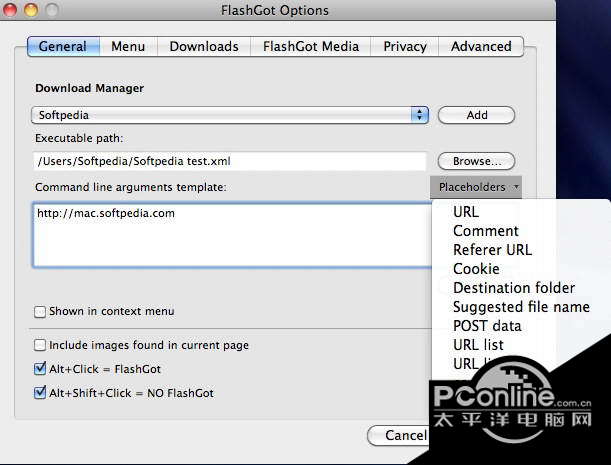The height and width of the screenshot is (465, 611).
Task: Choose Comment placeholder entry
Action: click(486, 231)
